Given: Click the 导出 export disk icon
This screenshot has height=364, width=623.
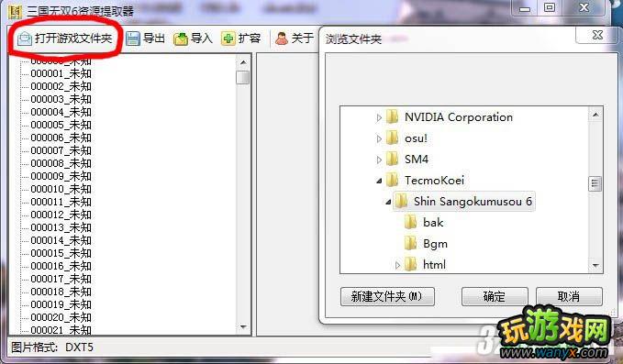Looking at the screenshot, I should point(133,39).
